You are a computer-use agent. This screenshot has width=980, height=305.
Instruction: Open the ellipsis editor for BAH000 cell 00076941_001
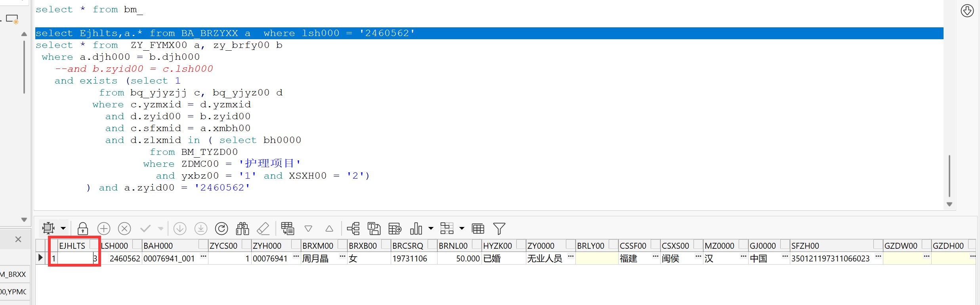[x=204, y=257]
